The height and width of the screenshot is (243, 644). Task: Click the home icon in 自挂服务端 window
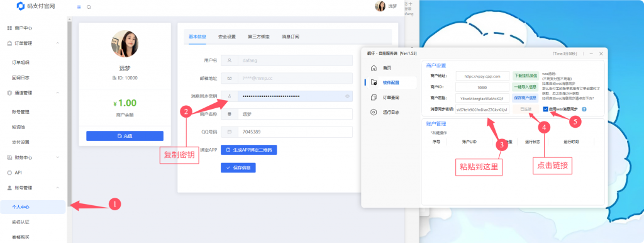coord(374,68)
